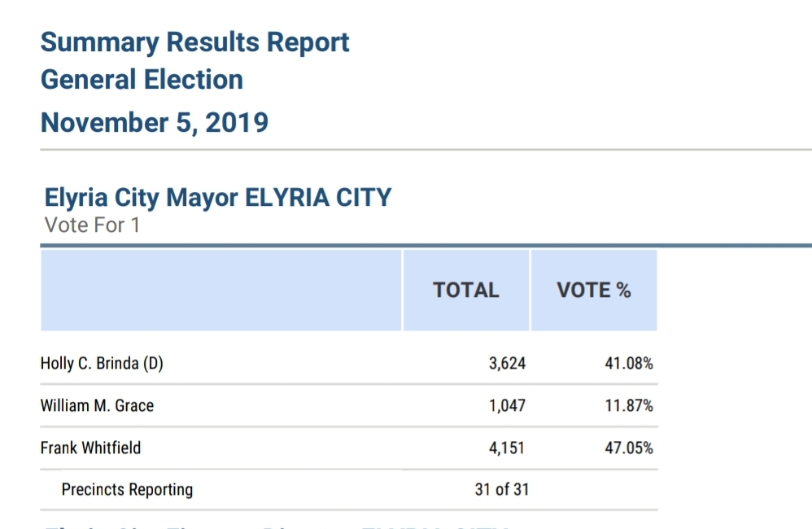Image resolution: width=812 pixels, height=529 pixels.
Task: Click the General Election heading
Action: tap(142, 80)
